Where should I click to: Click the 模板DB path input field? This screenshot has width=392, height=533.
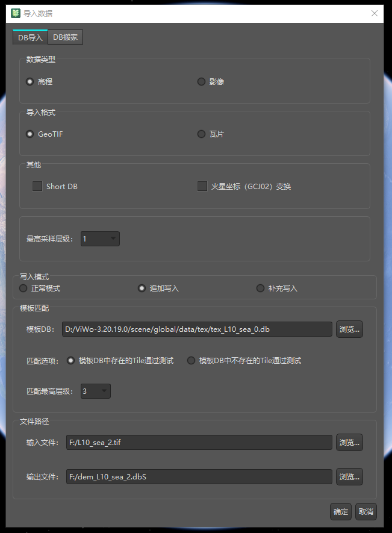tap(197, 329)
